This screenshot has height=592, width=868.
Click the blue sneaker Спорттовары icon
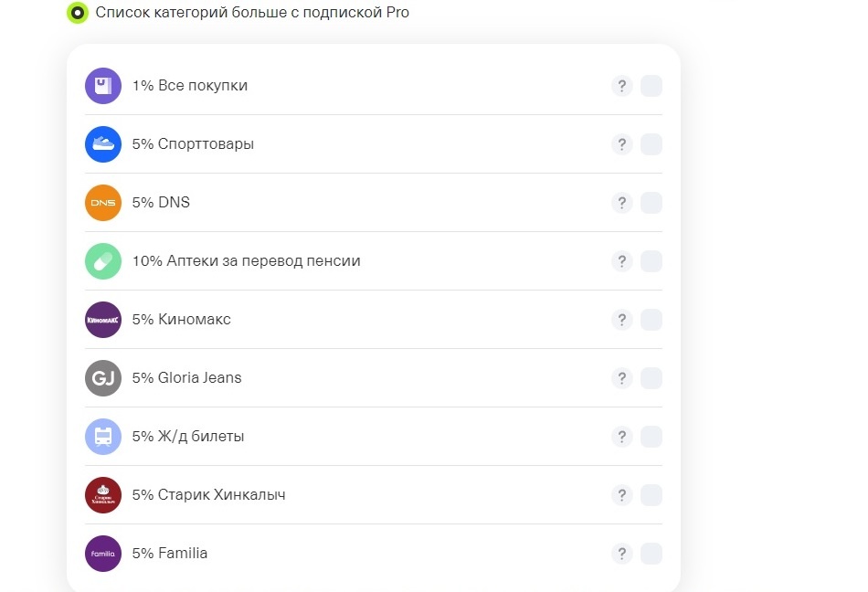[103, 144]
